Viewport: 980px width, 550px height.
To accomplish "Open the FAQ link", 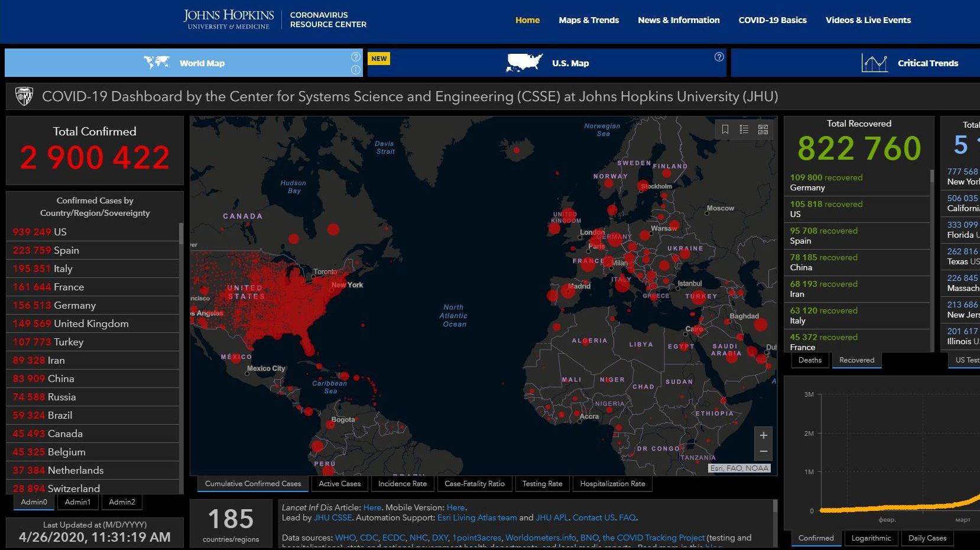I will point(627,517).
